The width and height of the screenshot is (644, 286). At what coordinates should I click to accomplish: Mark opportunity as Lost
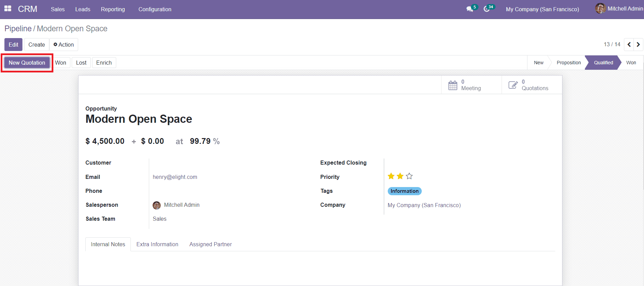[81, 63]
